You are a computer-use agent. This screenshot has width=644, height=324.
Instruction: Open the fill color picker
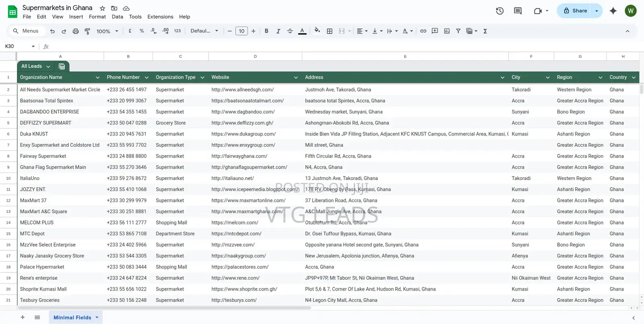click(x=317, y=31)
